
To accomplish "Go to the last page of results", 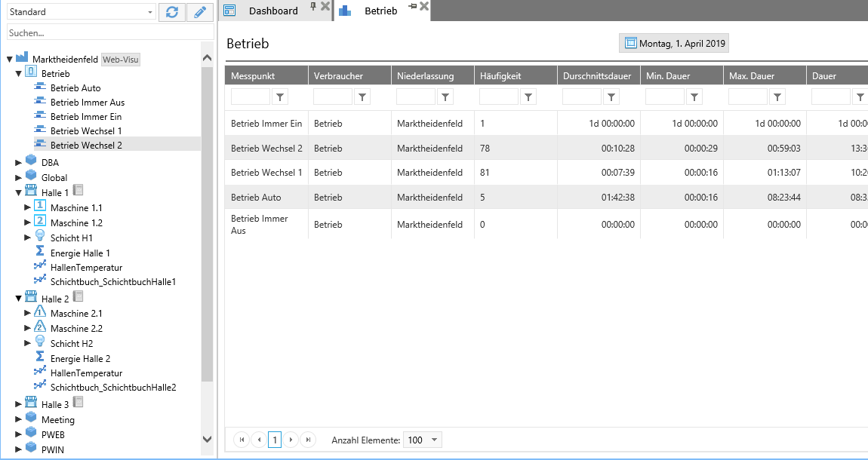I will pos(308,440).
